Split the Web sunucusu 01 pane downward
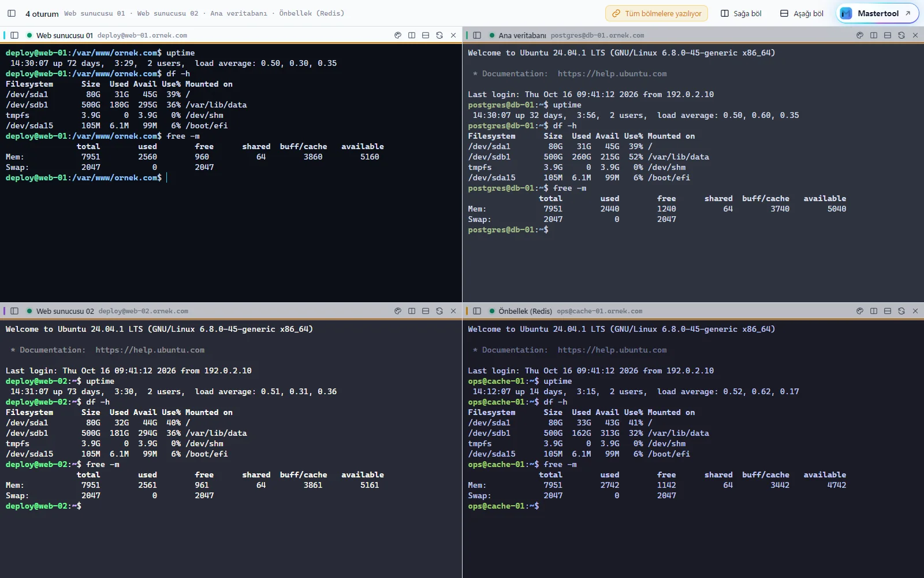 point(426,35)
